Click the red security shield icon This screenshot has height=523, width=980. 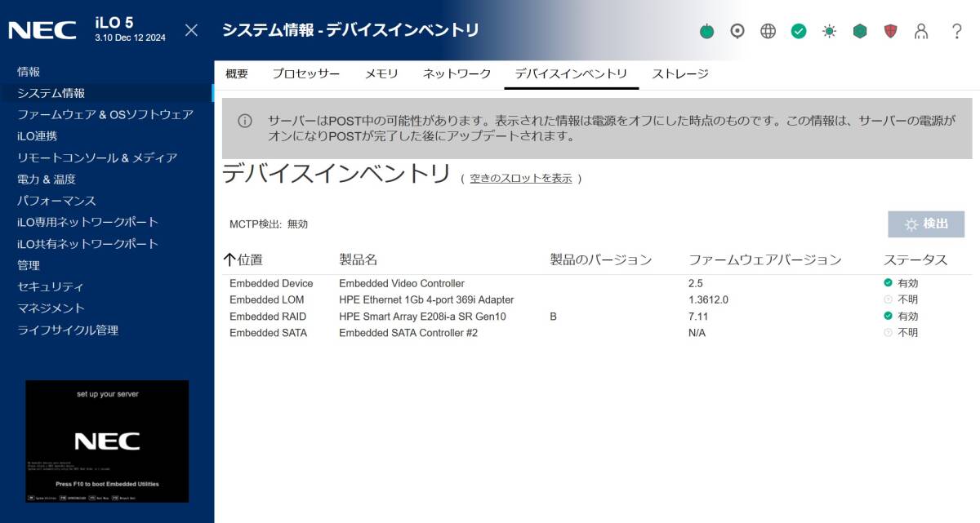[890, 31]
